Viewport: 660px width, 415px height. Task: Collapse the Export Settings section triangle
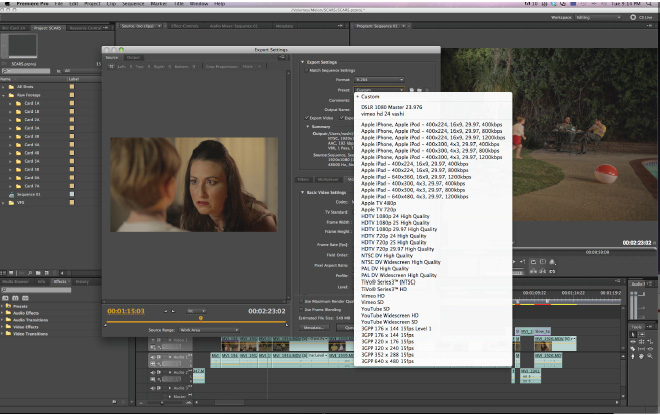(x=302, y=62)
